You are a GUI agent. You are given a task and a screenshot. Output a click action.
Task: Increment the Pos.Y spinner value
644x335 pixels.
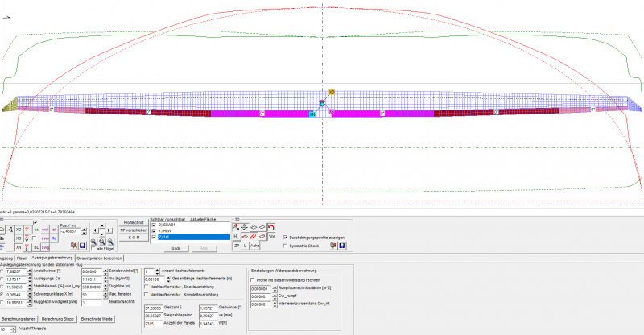tap(85, 229)
